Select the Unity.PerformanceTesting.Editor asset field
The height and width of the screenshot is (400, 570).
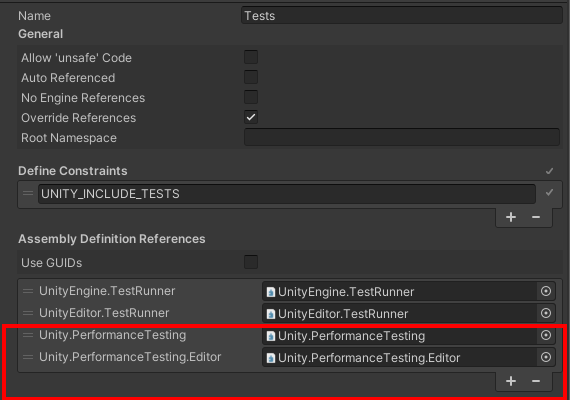pos(399,357)
